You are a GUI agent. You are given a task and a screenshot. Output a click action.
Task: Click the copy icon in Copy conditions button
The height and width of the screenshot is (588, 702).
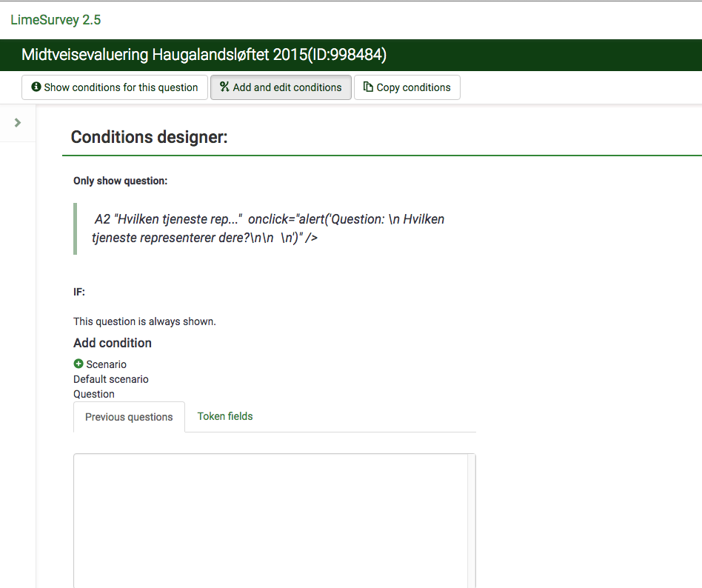pos(368,87)
